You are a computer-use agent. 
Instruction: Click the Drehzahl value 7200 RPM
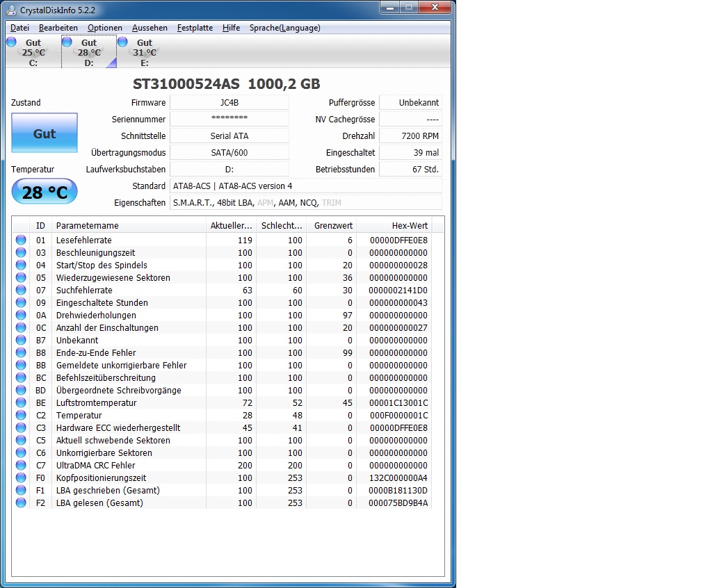pyautogui.click(x=410, y=136)
